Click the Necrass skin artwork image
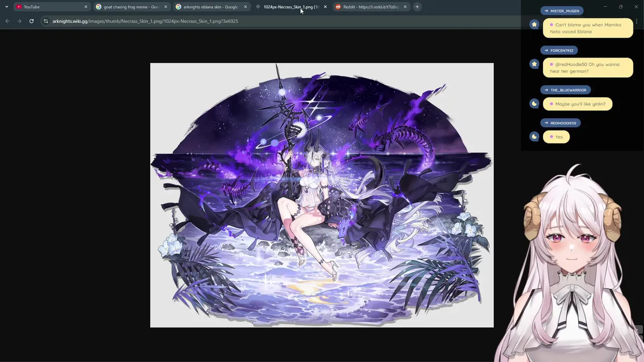 322,195
